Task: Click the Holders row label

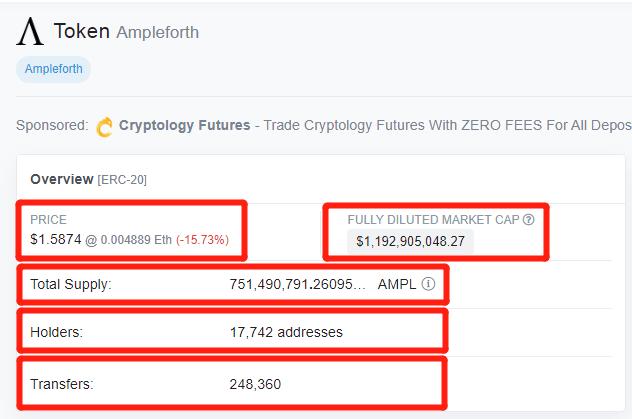Action: (x=56, y=332)
